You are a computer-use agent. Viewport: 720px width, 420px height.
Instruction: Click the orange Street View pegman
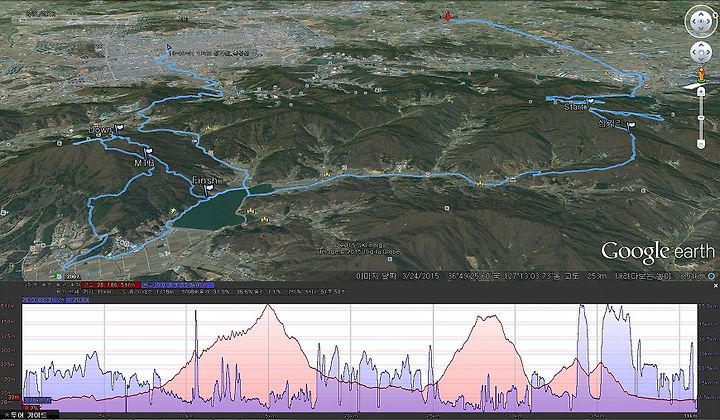pos(701,74)
